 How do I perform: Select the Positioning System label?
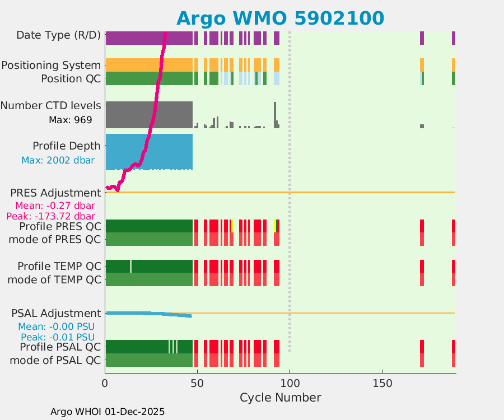coord(51,65)
